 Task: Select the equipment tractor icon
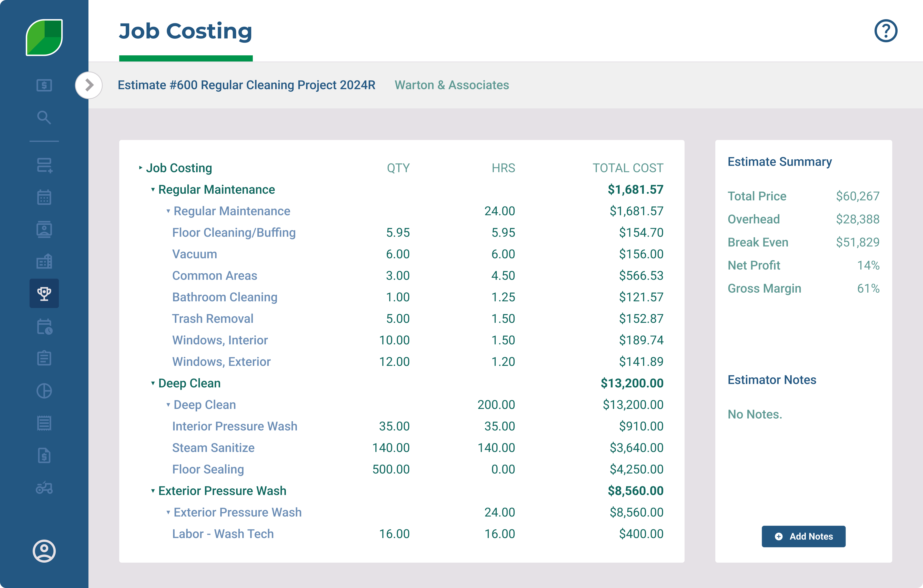click(44, 488)
